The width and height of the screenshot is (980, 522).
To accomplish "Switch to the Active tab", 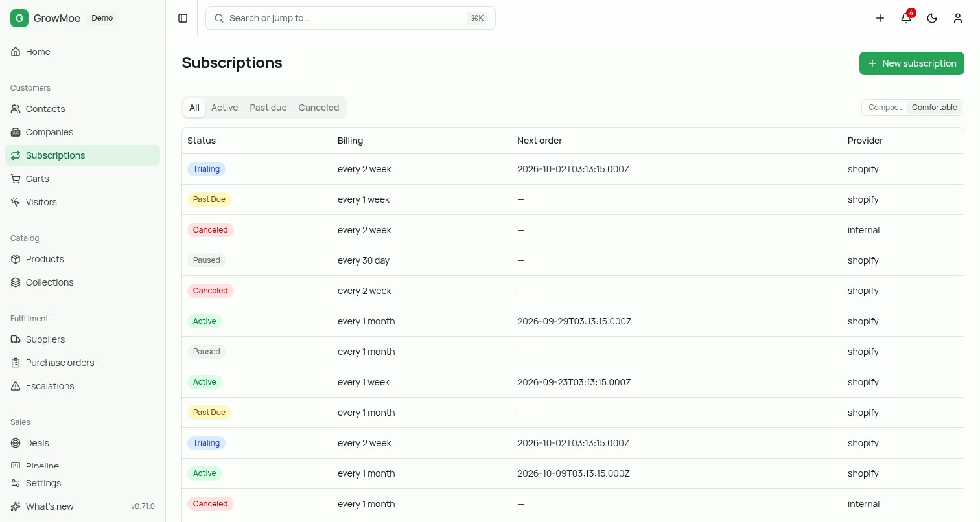I will tap(224, 108).
